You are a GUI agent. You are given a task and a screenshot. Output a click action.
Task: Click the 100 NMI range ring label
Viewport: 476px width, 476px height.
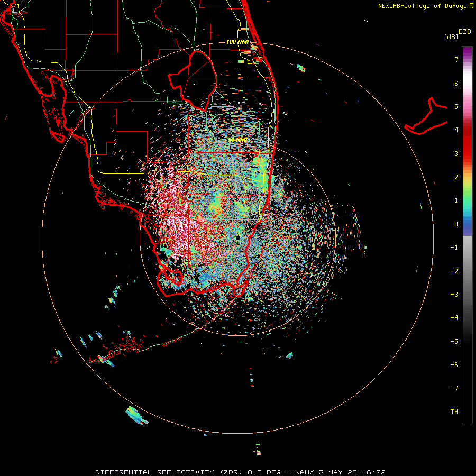[x=237, y=42]
